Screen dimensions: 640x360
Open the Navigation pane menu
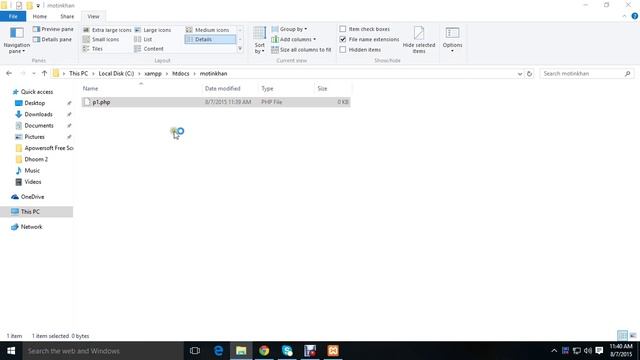17,40
